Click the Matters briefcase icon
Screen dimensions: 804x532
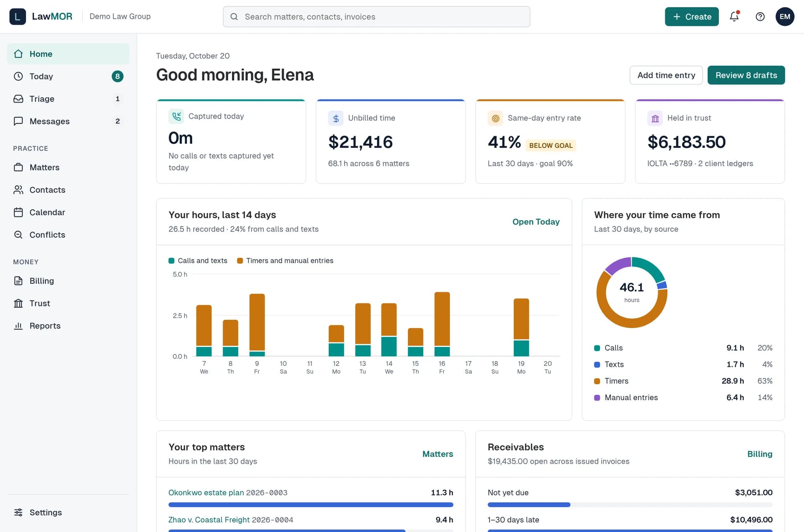pos(18,167)
